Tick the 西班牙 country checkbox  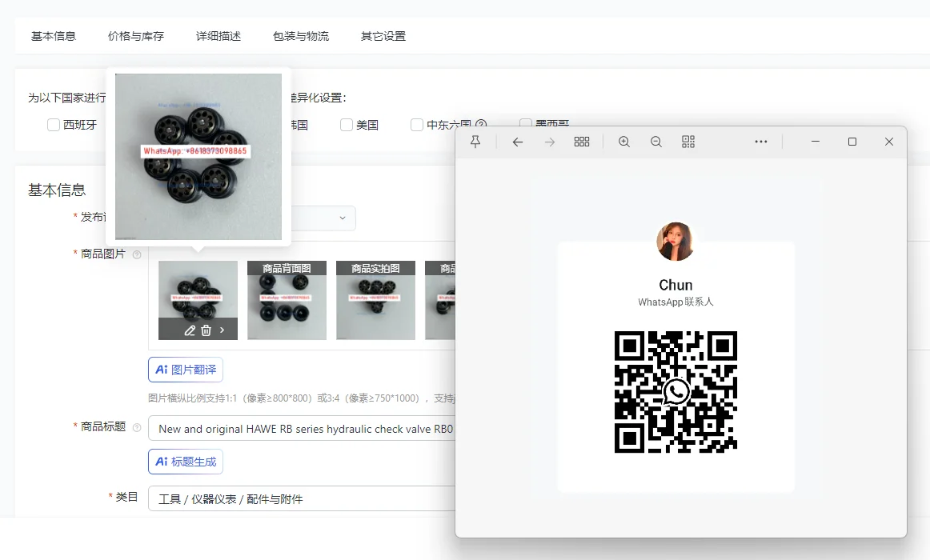tap(54, 125)
